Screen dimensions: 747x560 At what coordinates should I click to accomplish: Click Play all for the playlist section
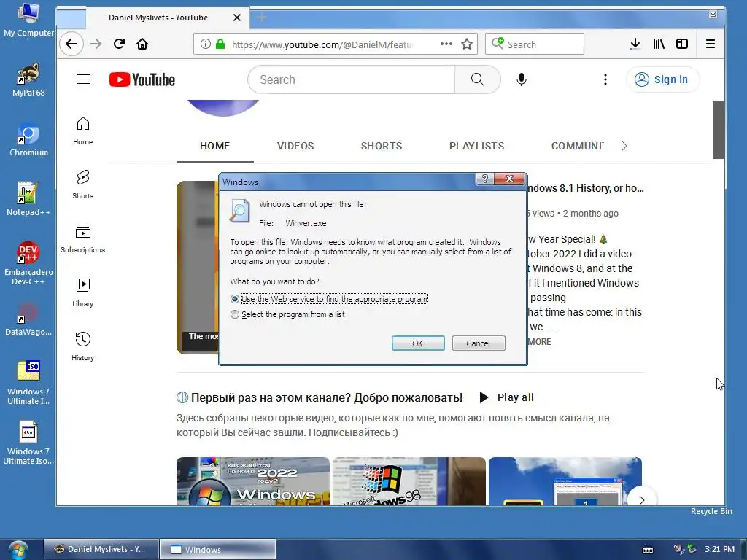point(506,397)
